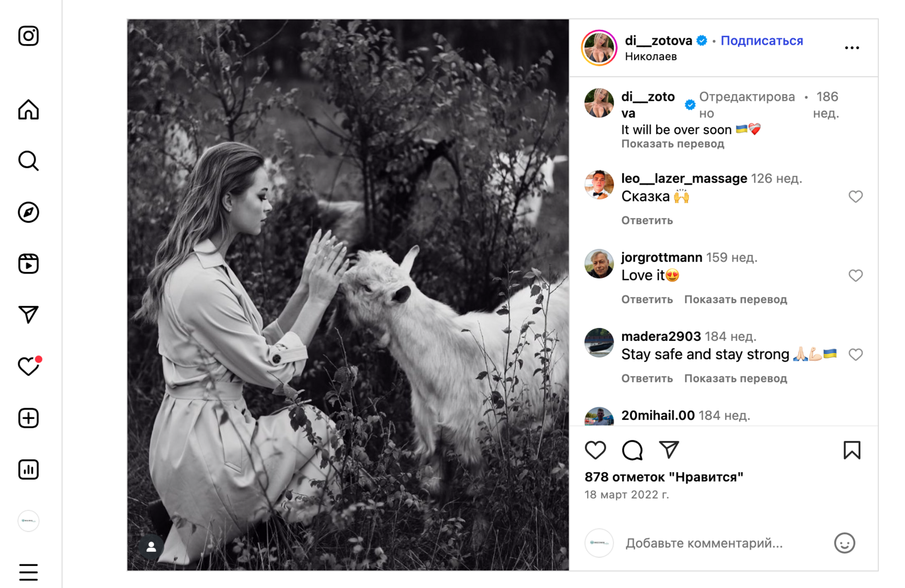Screen dimensions: 905x588
Task: Click Подписаться to follow di__zotova
Action: pos(761,41)
